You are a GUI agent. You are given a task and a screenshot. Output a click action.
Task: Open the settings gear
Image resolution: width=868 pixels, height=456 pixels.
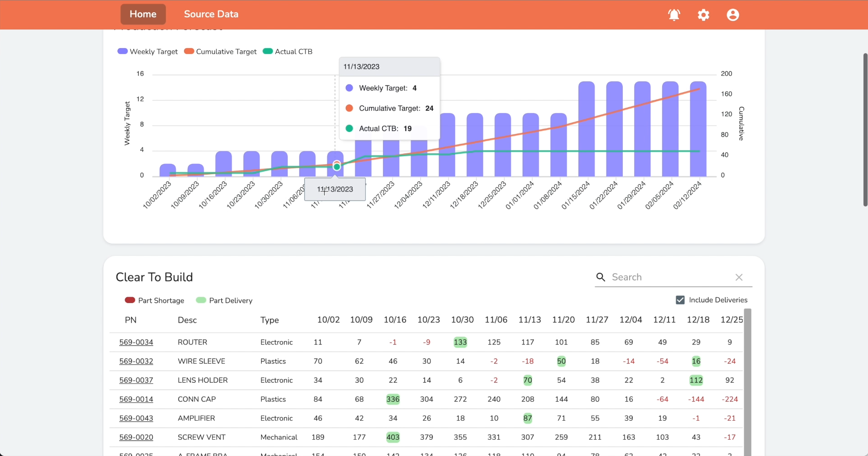click(x=703, y=15)
